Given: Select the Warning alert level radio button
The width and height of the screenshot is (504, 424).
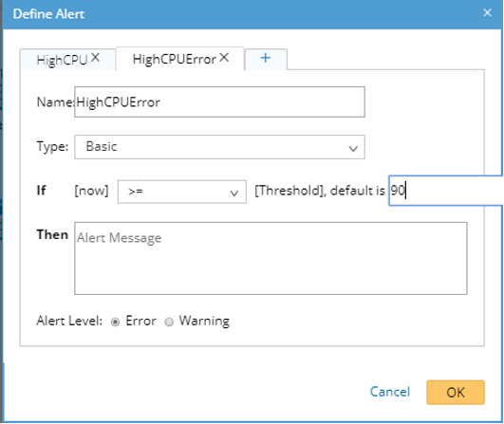Looking at the screenshot, I should 169,322.
